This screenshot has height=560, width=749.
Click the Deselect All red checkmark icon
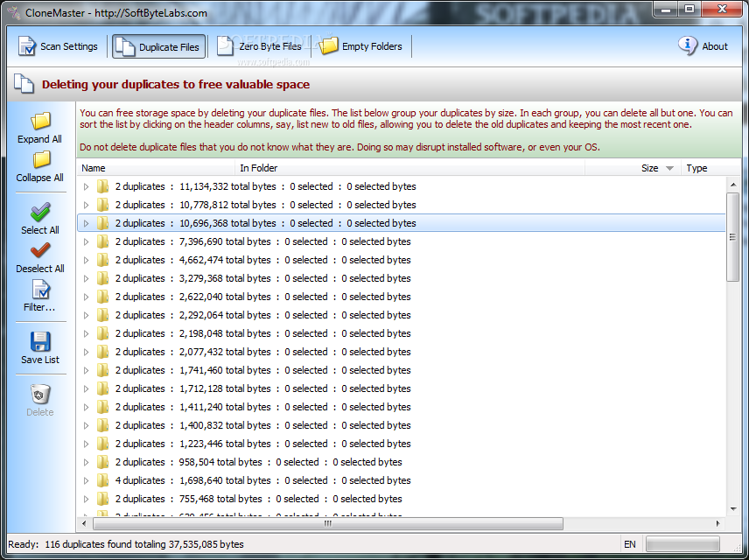(40, 250)
